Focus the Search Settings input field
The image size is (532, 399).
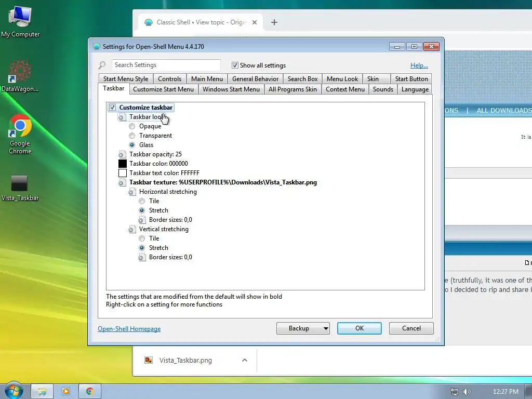click(x=166, y=65)
